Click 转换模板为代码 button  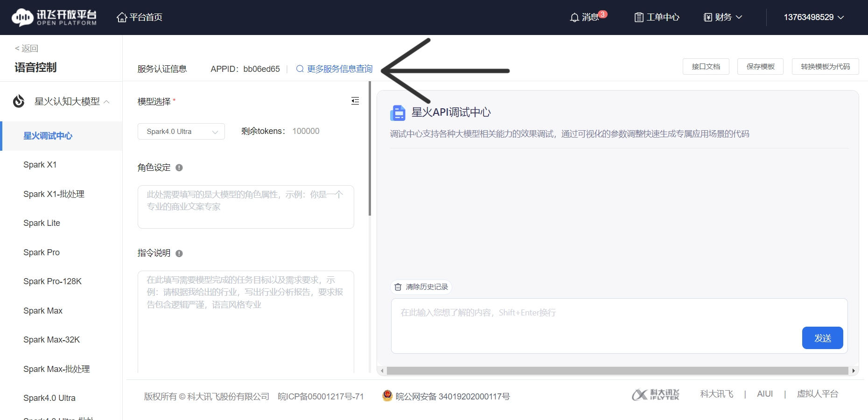[x=826, y=67]
